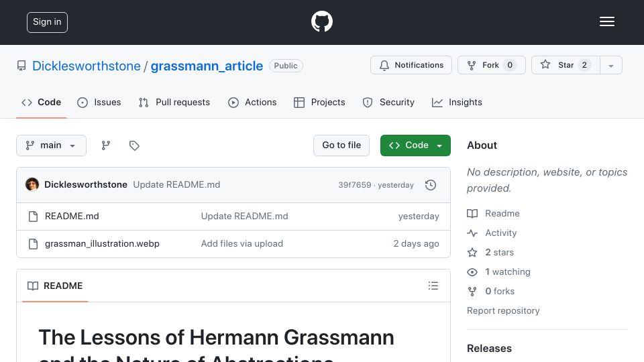Switch to the Issues tab

pos(99,102)
